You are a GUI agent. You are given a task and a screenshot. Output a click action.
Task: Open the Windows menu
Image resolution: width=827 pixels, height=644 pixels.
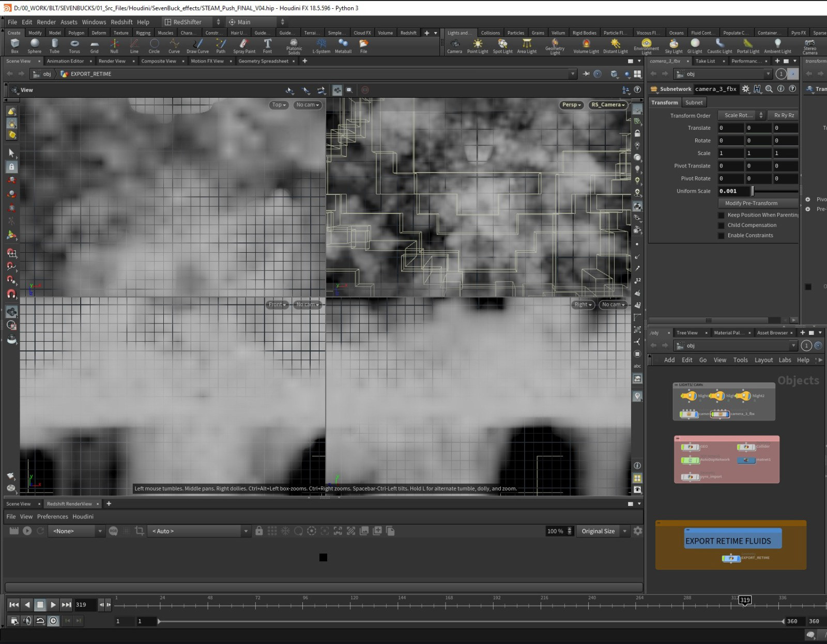coord(94,22)
